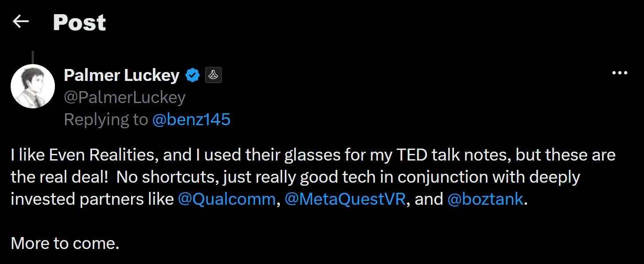Open the @boztank mention

485,199
